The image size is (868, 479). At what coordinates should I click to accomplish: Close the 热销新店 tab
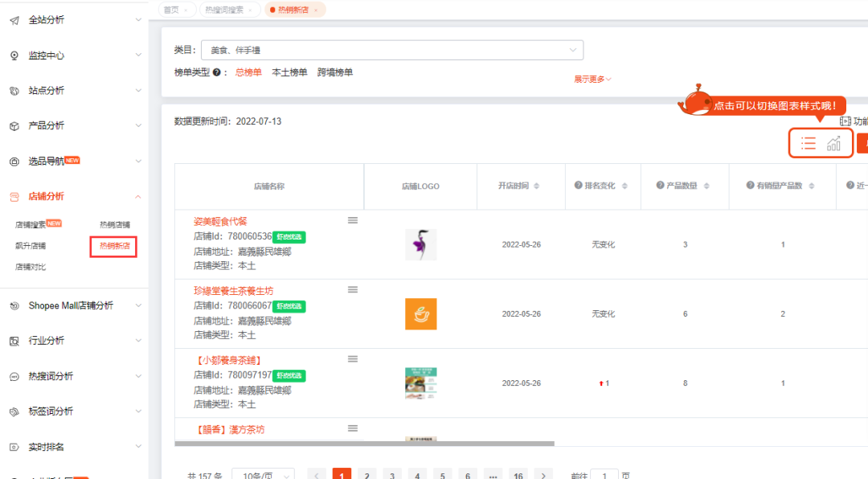pos(316,10)
